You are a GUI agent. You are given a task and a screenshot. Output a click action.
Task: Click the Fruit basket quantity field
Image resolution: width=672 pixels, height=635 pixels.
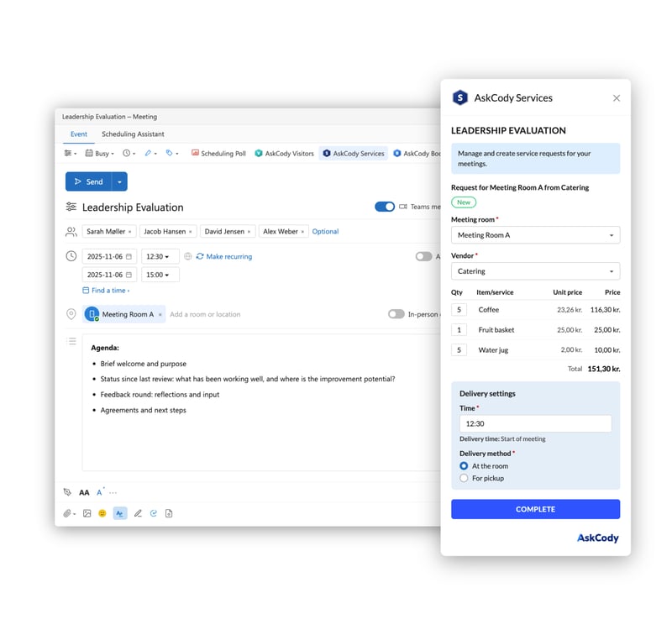[x=459, y=330]
